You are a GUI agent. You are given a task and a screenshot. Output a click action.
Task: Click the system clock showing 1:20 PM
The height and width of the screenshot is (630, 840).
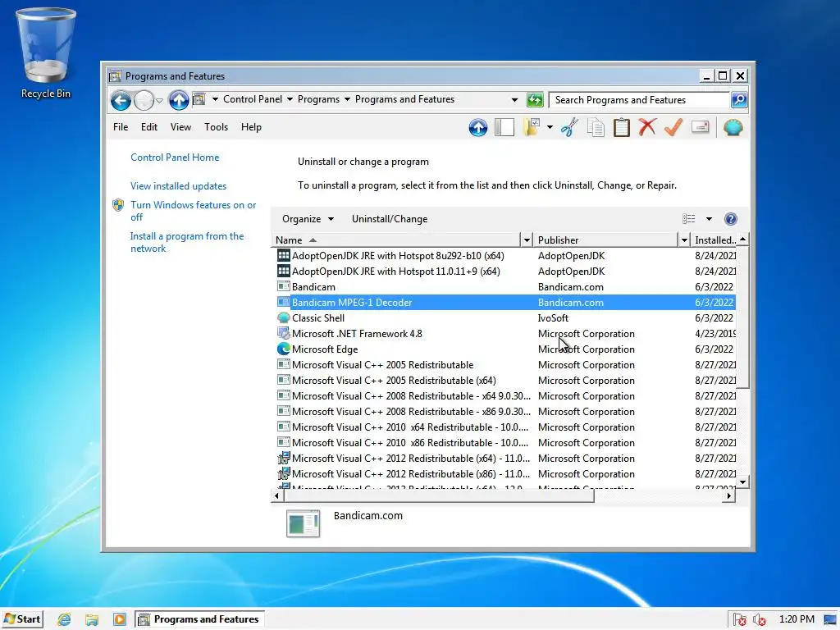point(796,619)
